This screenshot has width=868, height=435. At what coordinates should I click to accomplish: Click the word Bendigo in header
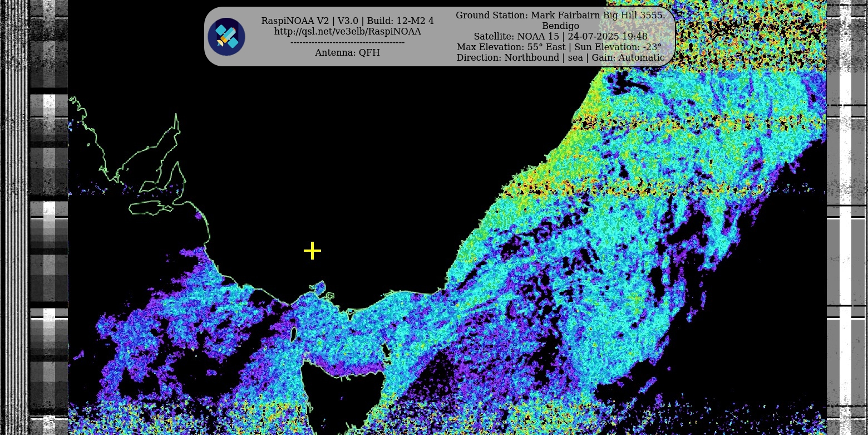(x=560, y=26)
